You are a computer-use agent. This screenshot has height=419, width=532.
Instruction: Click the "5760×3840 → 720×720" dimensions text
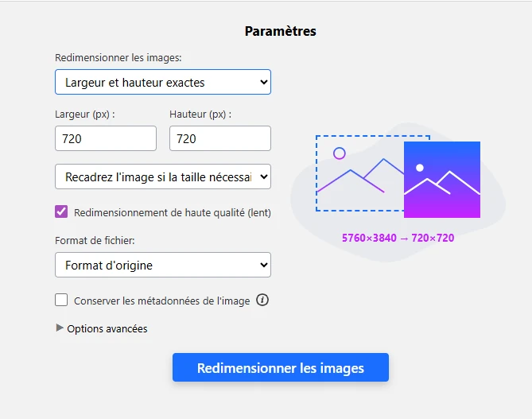[398, 238]
